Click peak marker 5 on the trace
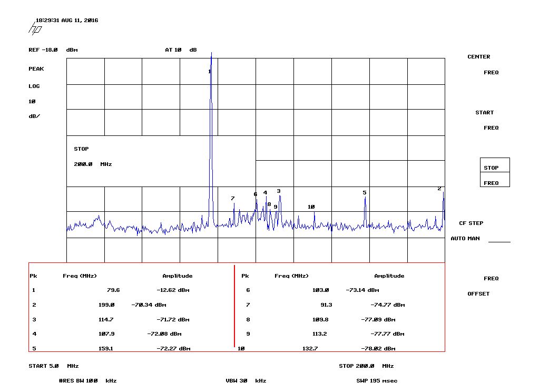This screenshot has height=392, width=539. pos(364,193)
